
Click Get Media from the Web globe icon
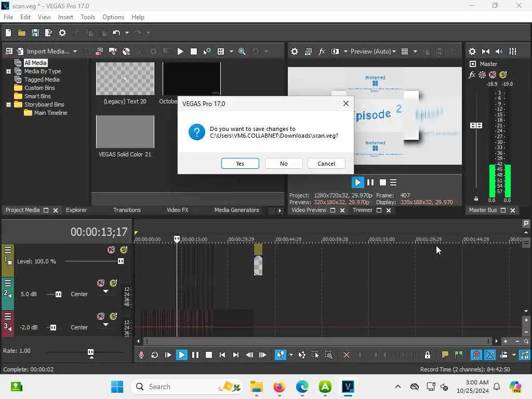point(126,51)
